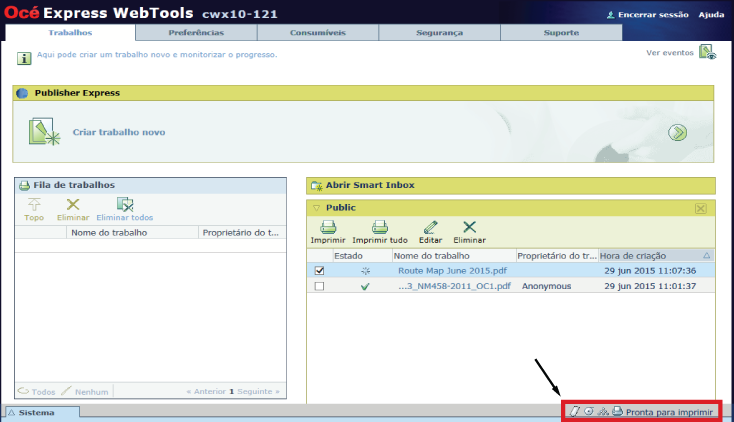Screen dimensions: 734x422
Task: Click Nome do trabalho header in job queue
Action: point(132,233)
